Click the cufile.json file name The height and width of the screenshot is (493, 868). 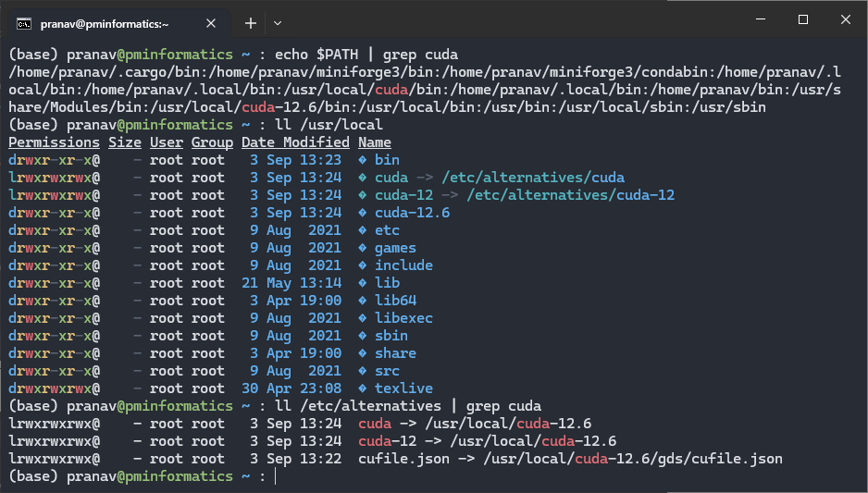pos(403,459)
